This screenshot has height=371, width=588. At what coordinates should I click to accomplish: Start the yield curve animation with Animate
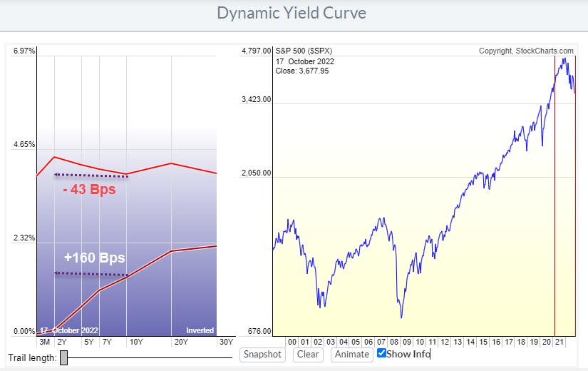pyautogui.click(x=352, y=354)
